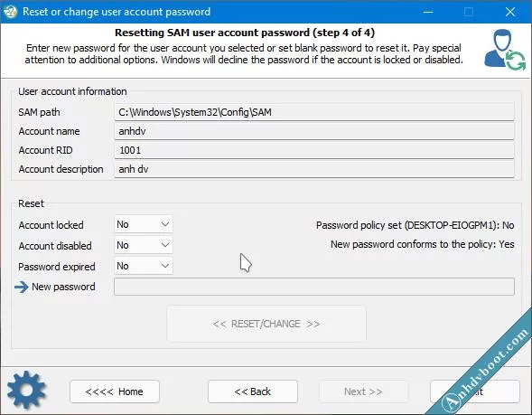Click the New password input field
Image resolution: width=532 pixels, height=415 pixels.
(x=314, y=287)
